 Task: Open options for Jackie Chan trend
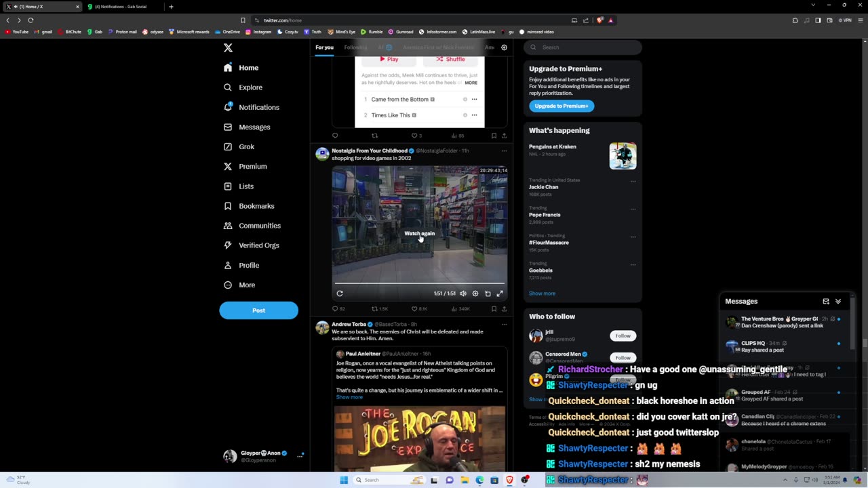pos(633,181)
